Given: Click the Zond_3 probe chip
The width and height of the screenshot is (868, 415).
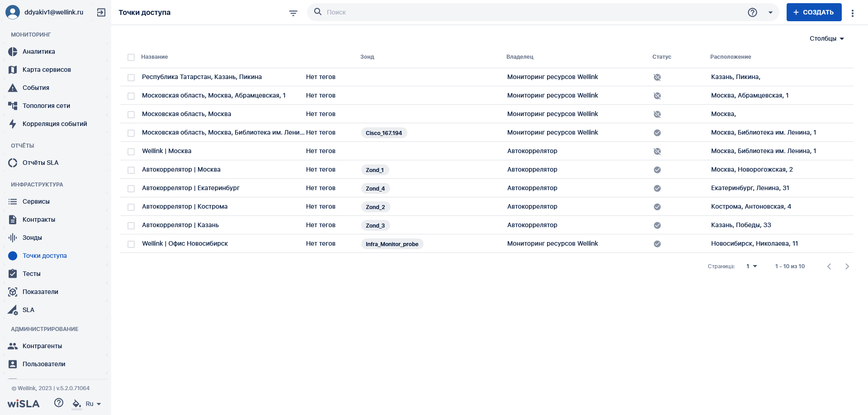Looking at the screenshot, I should pos(375,225).
